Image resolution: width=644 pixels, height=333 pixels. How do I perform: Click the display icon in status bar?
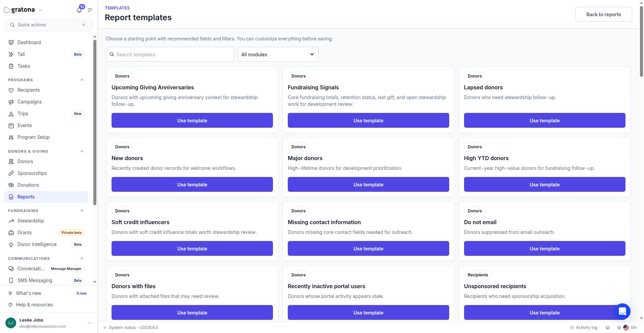(608, 328)
